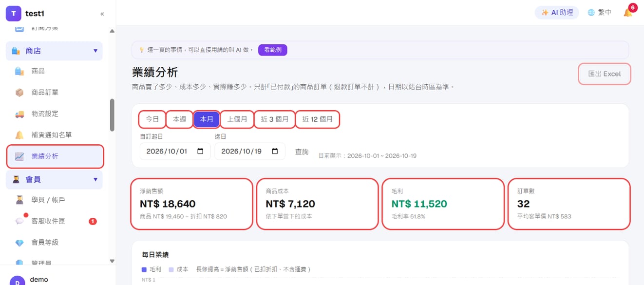
Task: Open notifications bell with 6 badge
Action: click(x=628, y=13)
